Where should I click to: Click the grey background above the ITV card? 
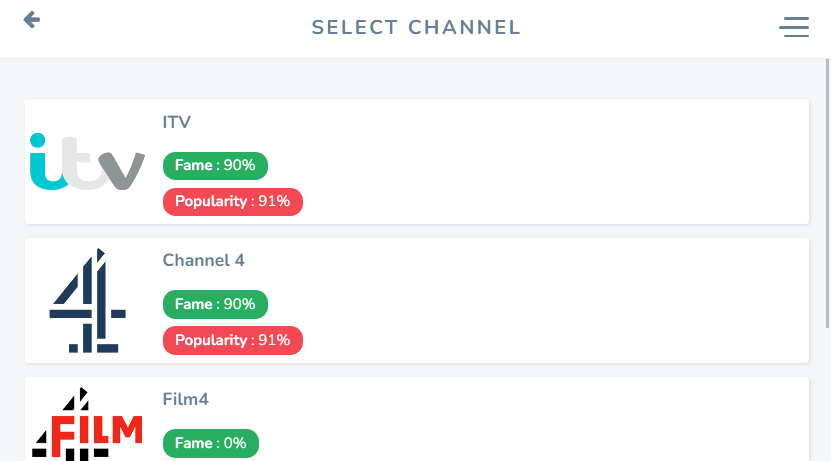click(416, 79)
